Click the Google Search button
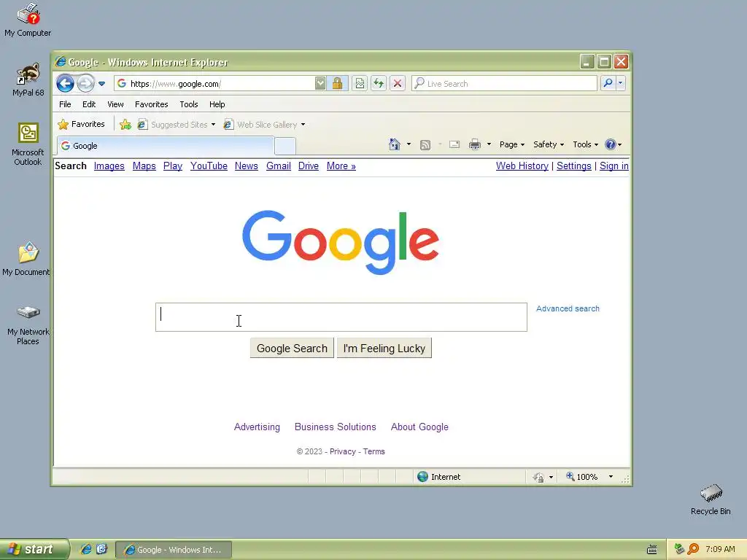 pos(292,348)
